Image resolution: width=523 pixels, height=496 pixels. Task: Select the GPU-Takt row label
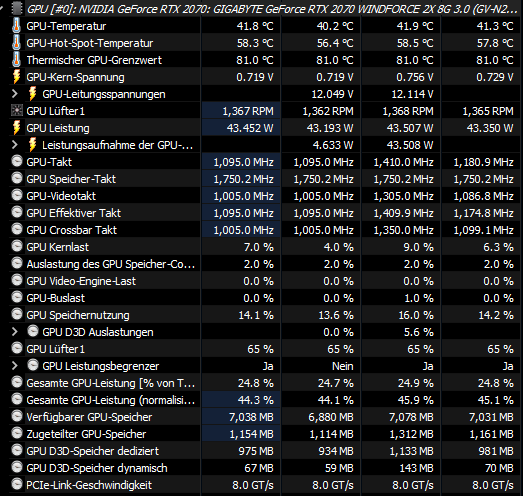point(49,162)
